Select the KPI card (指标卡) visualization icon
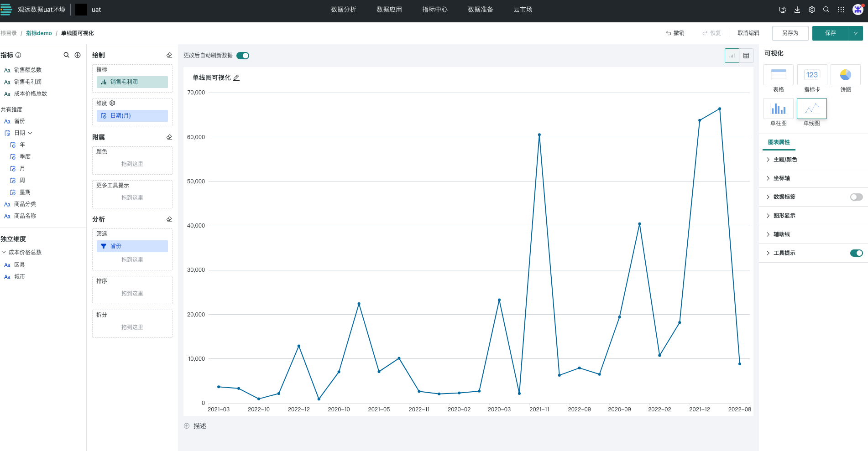868x451 pixels. [811, 75]
